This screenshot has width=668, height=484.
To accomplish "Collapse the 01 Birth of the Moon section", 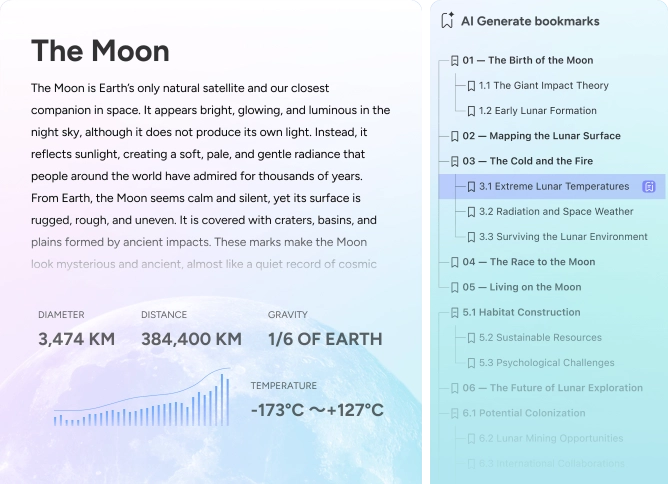I will tap(454, 61).
